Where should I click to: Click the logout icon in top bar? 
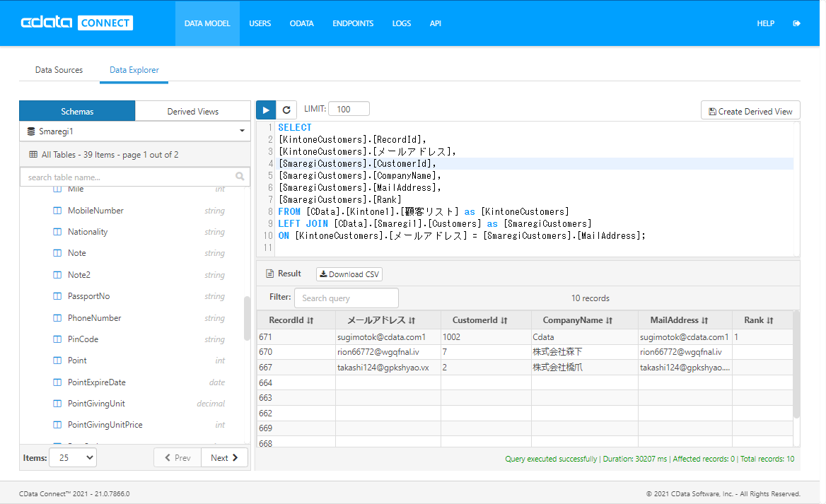pyautogui.click(x=796, y=23)
